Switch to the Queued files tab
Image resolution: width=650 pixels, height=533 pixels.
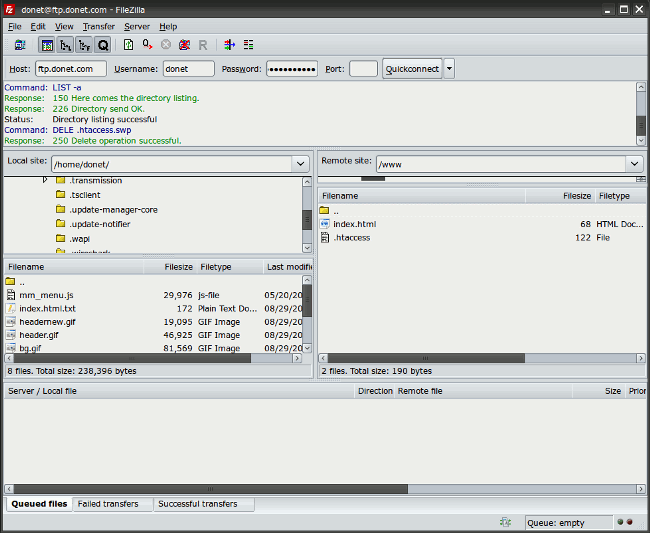(x=39, y=504)
